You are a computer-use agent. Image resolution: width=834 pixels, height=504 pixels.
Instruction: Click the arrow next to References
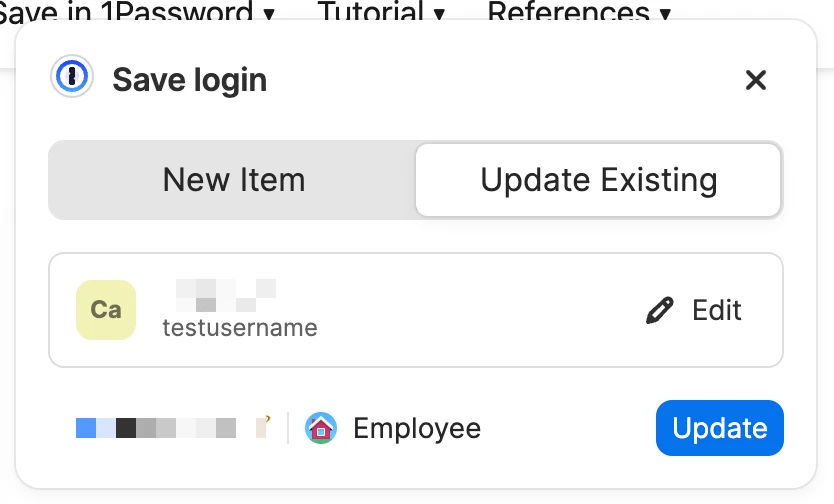point(665,14)
